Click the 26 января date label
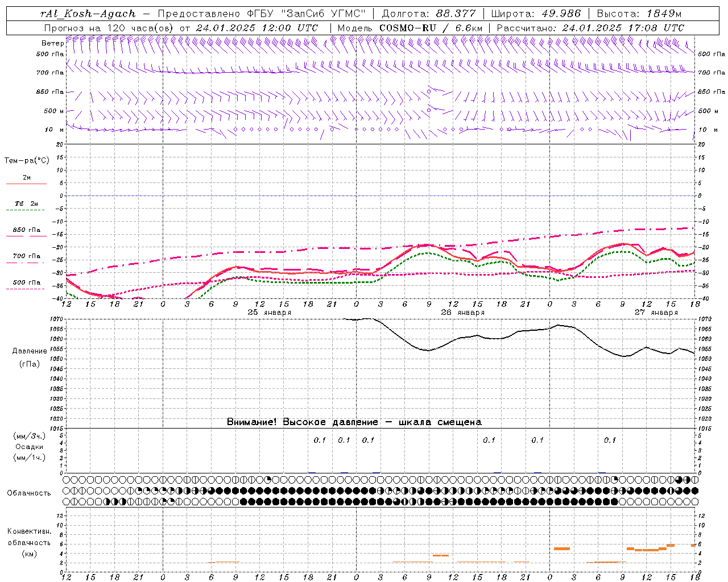The width and height of the screenshot is (728, 582). tap(463, 313)
